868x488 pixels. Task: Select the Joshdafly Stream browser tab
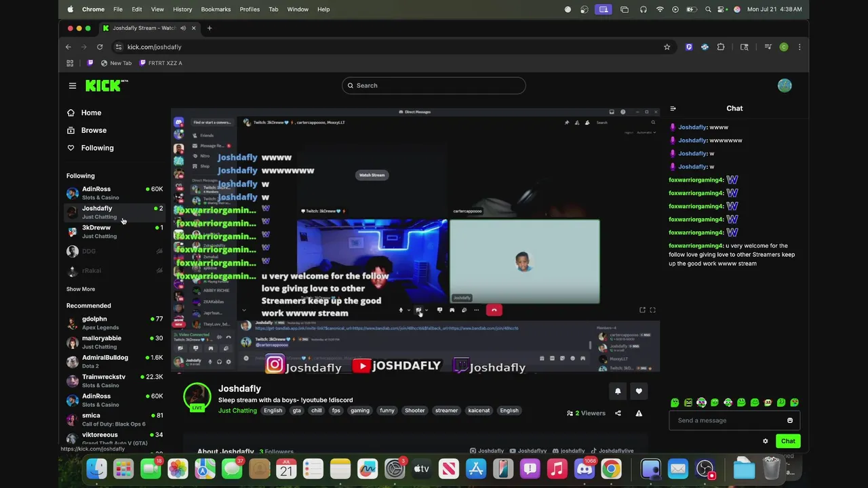point(149,28)
